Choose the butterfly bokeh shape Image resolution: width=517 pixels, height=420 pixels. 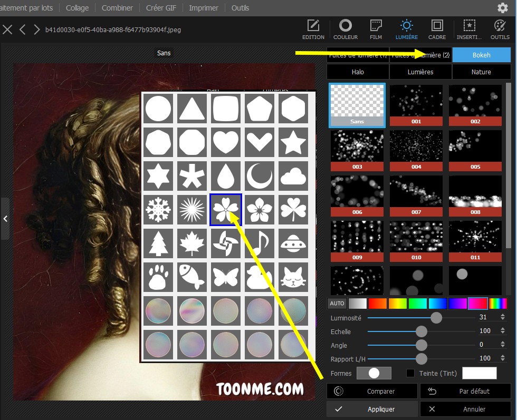click(x=226, y=277)
